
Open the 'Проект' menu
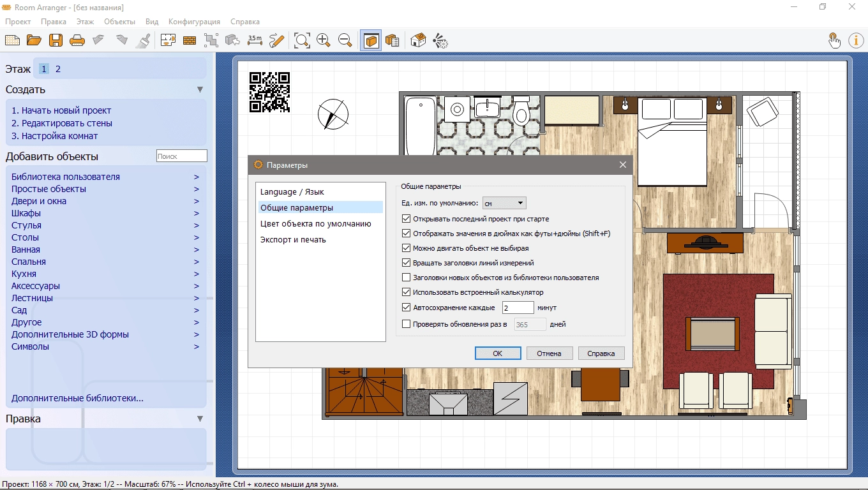pos(18,22)
